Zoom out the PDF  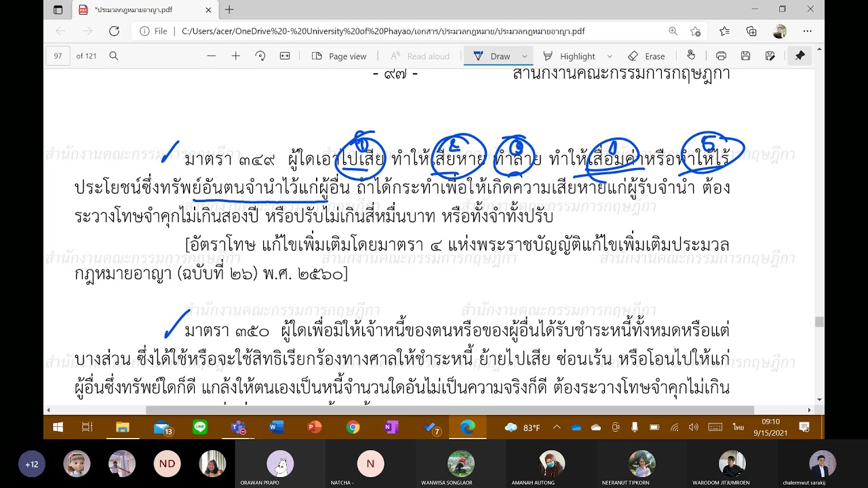tap(212, 56)
